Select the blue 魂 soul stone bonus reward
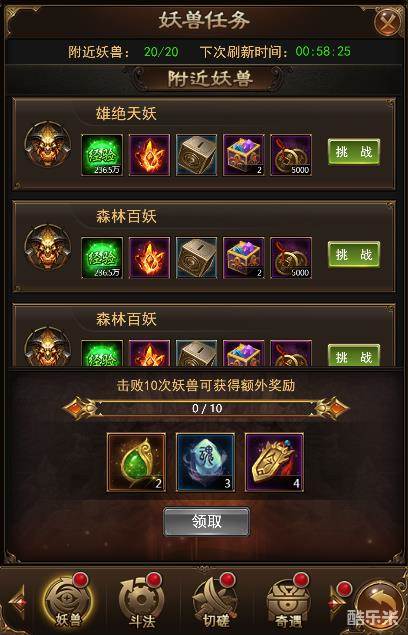This screenshot has height=635, width=408. point(205,462)
